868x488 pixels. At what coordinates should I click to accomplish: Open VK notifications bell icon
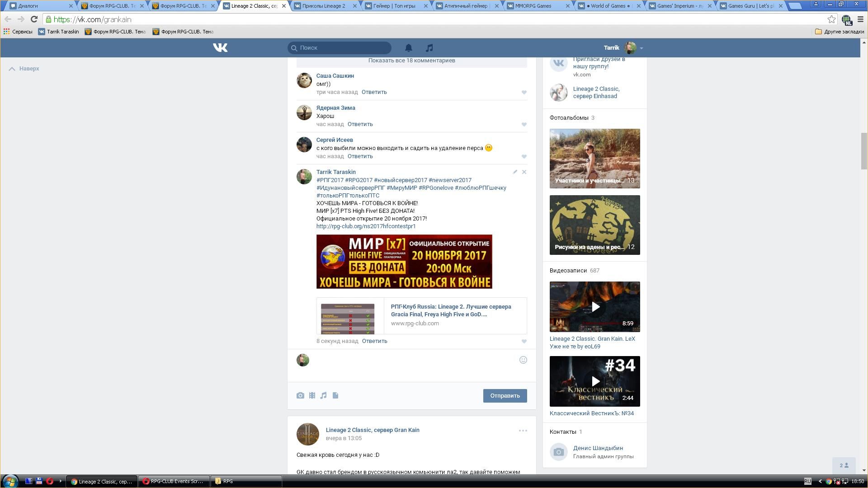click(x=408, y=48)
